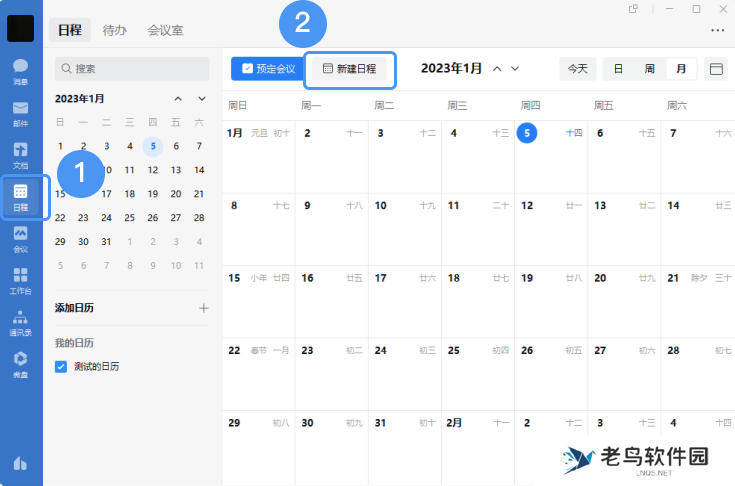Click the 今天 button
This screenshot has height=486, width=735.
pos(578,69)
